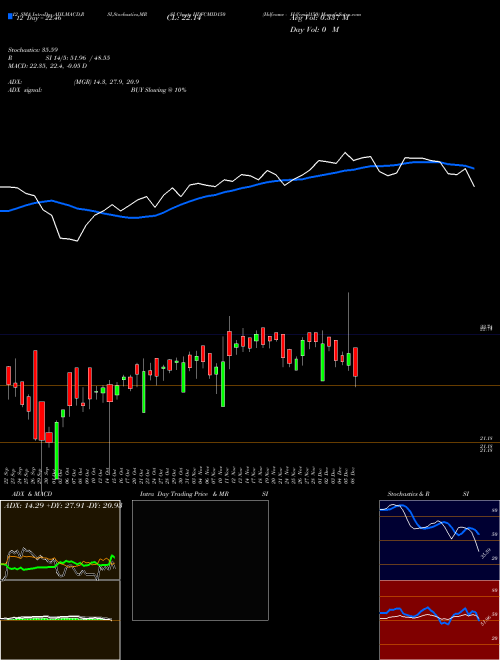Select the '12 Day = 22.46' SMA reading
This screenshot has width=500, height=660.
pos(39,18)
